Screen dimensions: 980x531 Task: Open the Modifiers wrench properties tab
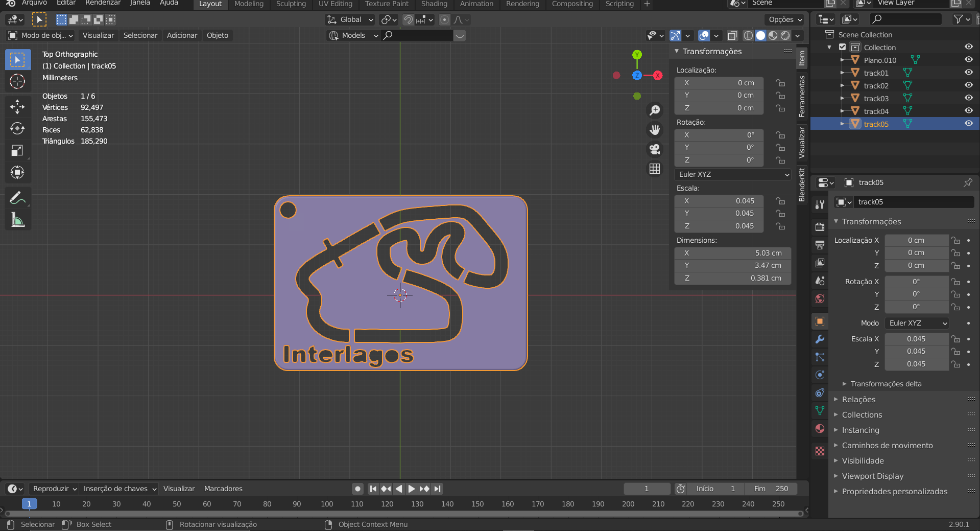[x=820, y=339]
